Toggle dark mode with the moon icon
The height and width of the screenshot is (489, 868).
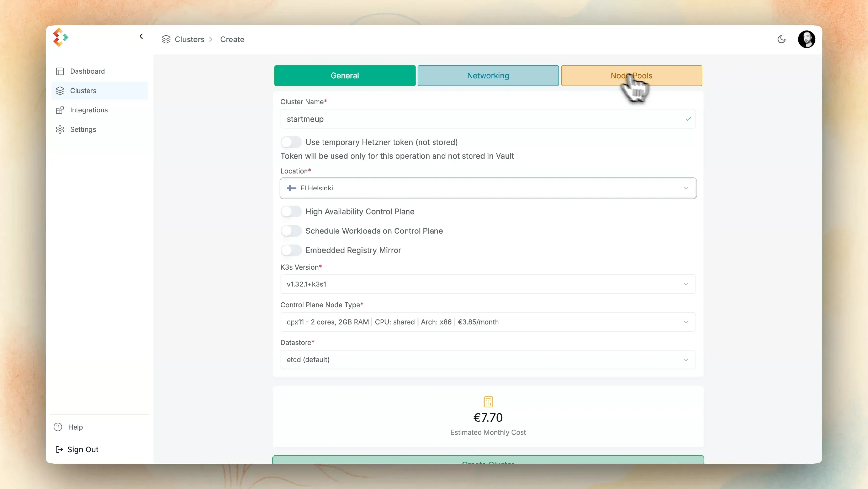coord(782,39)
